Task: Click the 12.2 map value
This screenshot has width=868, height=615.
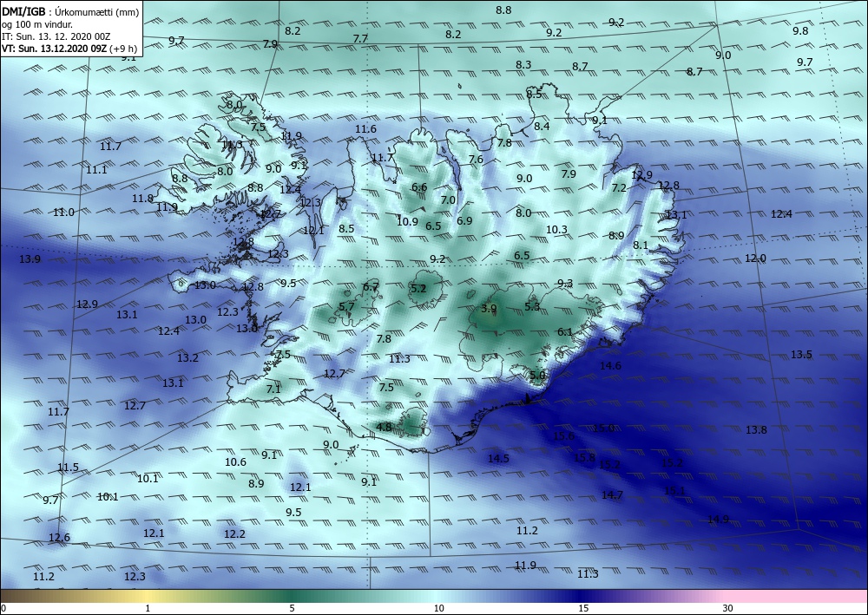Action: 234,534
